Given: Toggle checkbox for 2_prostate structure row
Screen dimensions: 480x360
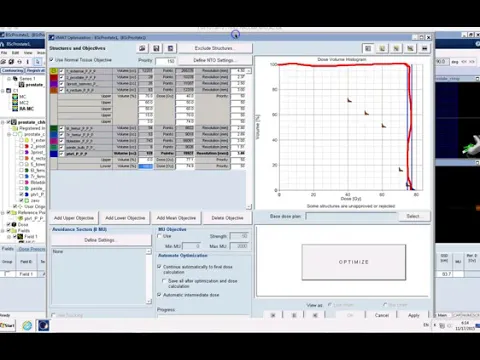Looking at the screenshot, I should click(62, 77).
